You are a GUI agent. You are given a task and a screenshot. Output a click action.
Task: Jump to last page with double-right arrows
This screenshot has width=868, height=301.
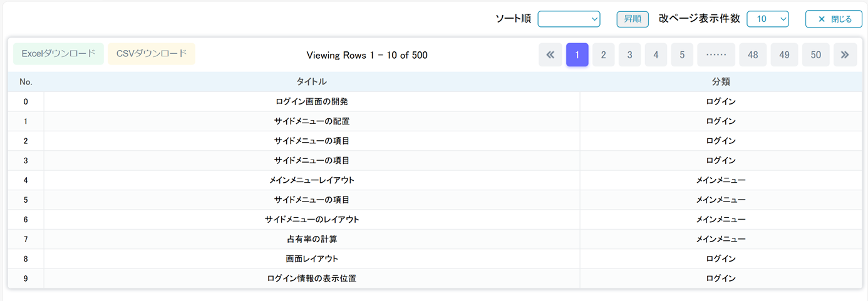pyautogui.click(x=844, y=55)
